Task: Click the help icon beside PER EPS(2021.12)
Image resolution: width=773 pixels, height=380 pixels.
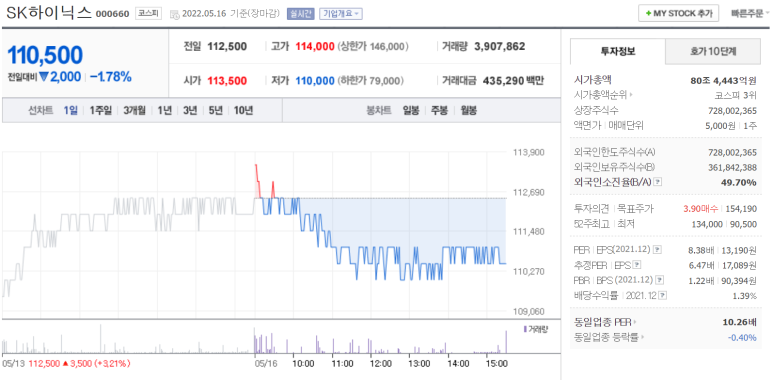Action: pyautogui.click(x=657, y=250)
